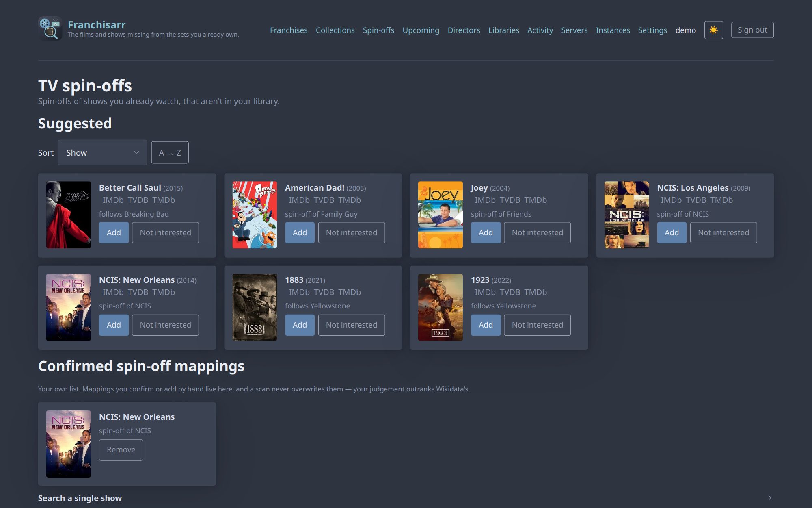Click the Franchisarr logo icon
The height and width of the screenshot is (508, 812).
tap(50, 28)
